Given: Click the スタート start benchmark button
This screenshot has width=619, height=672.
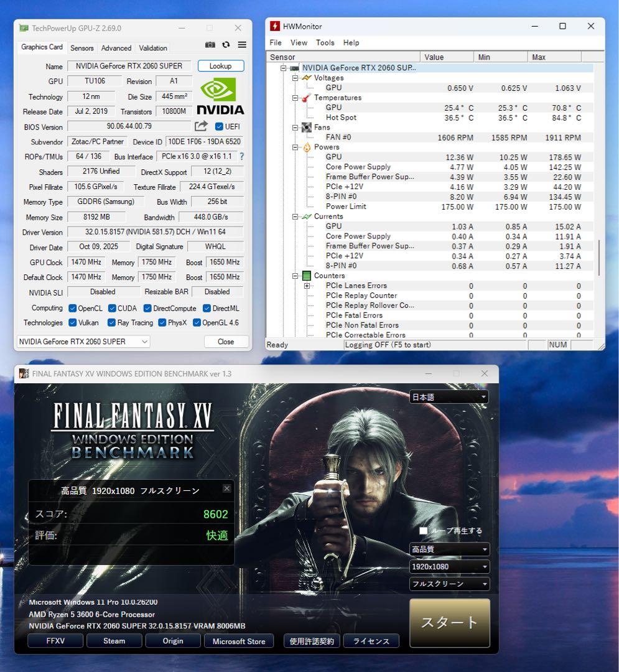Looking at the screenshot, I should point(449,622).
